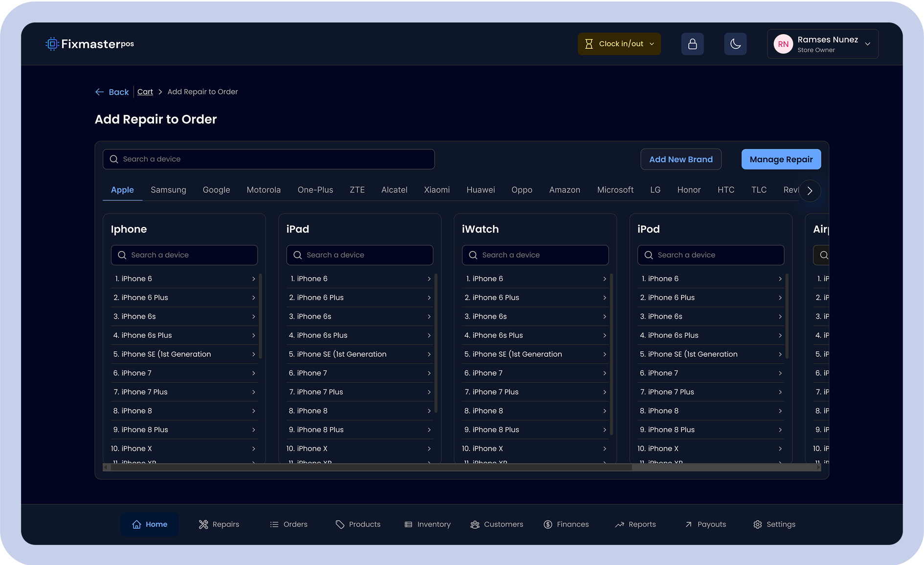Open Inventory in the bottom bar
This screenshot has height=565, width=924.
[428, 524]
